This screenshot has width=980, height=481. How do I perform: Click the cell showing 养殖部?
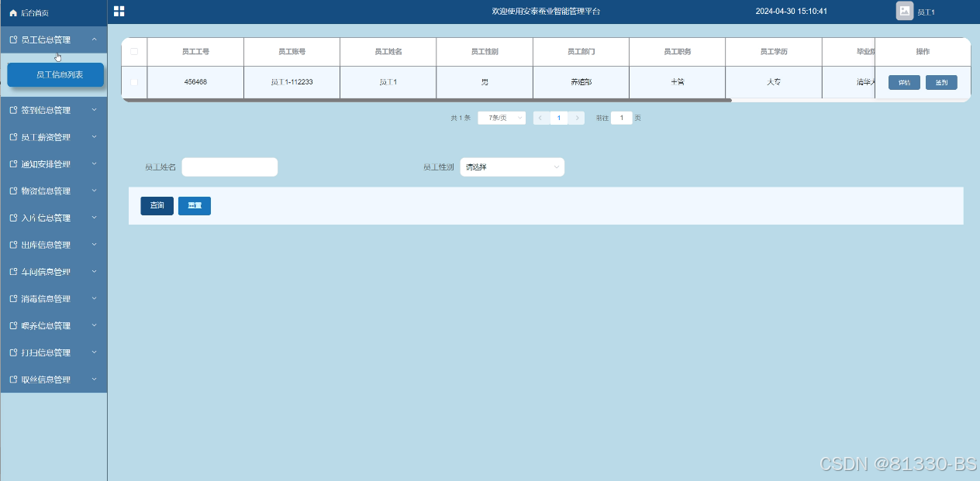pyautogui.click(x=581, y=82)
